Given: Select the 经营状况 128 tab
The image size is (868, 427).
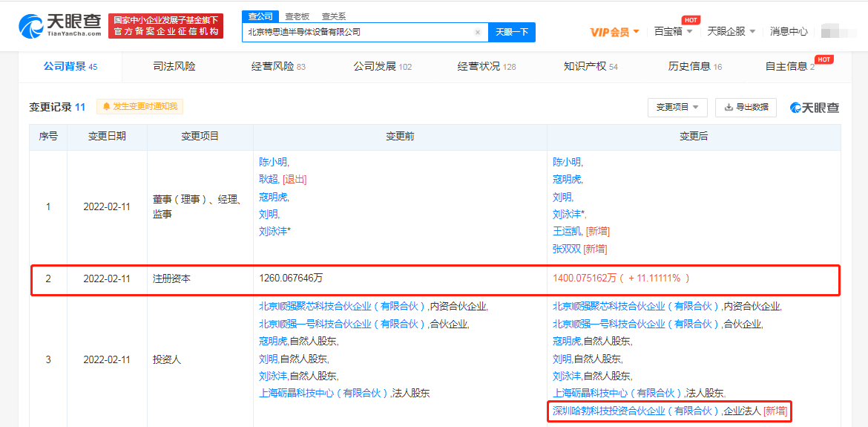Looking at the screenshot, I should click(487, 67).
